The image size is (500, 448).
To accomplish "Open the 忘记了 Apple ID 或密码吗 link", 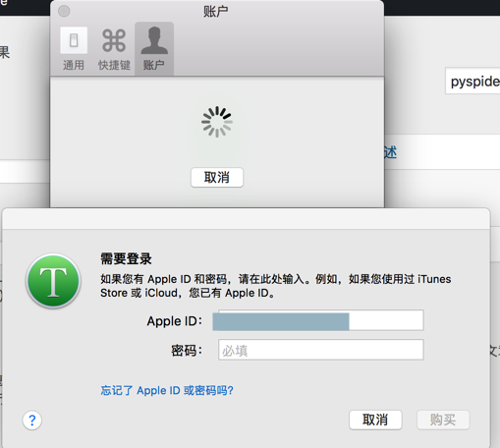I will (167, 390).
